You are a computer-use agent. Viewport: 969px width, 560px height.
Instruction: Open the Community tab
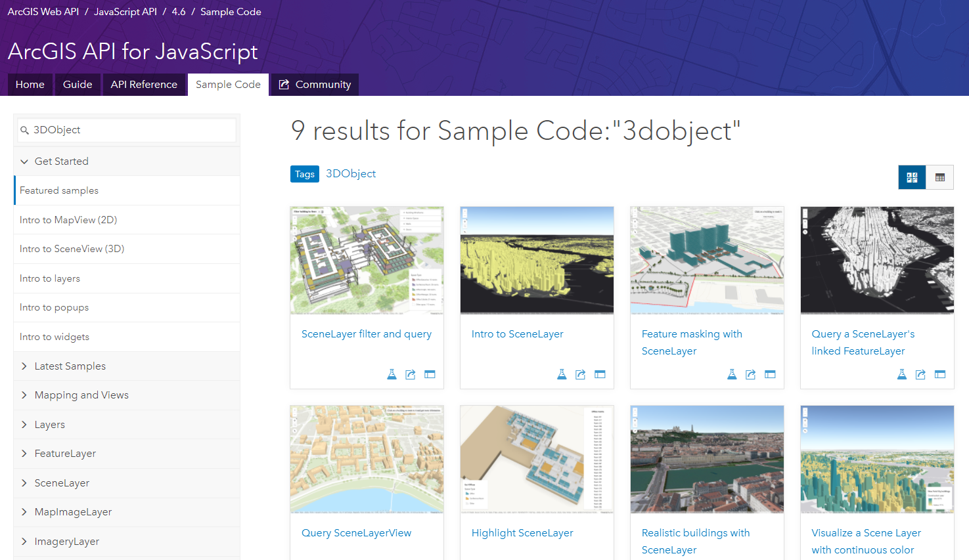click(x=315, y=85)
